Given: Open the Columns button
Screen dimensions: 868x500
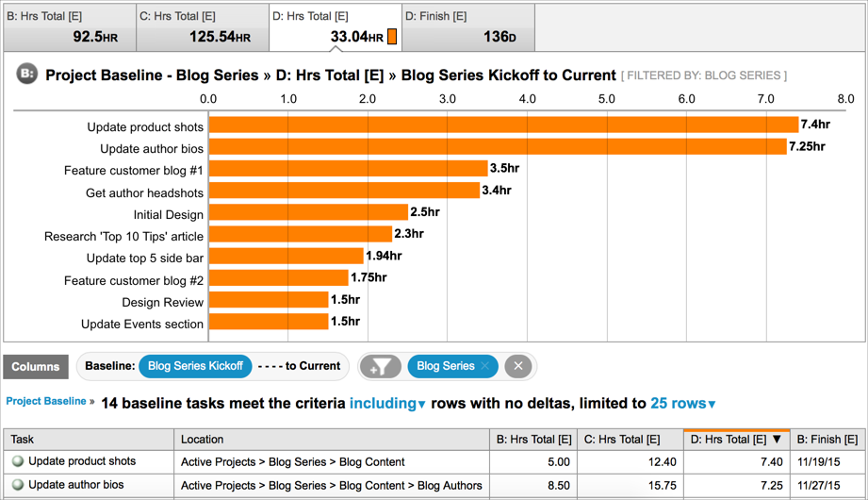Looking at the screenshot, I should (36, 366).
